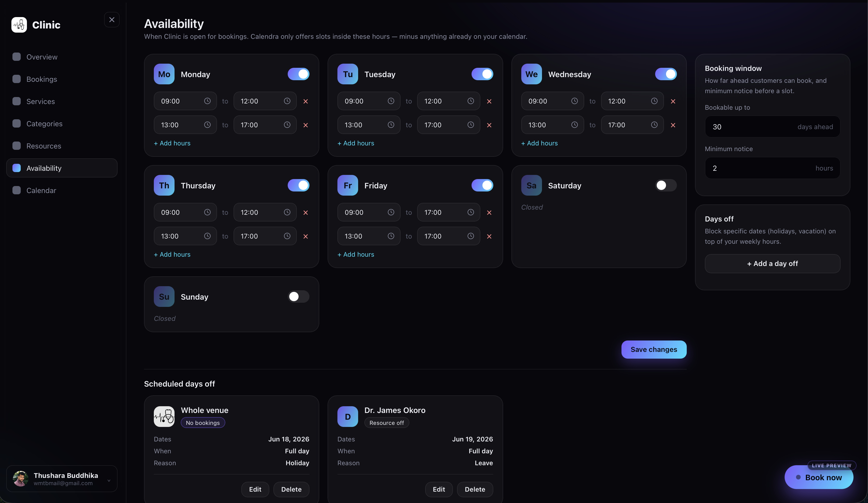
Task: Open clock picker on Thursday 13:00 start
Action: [x=207, y=236]
